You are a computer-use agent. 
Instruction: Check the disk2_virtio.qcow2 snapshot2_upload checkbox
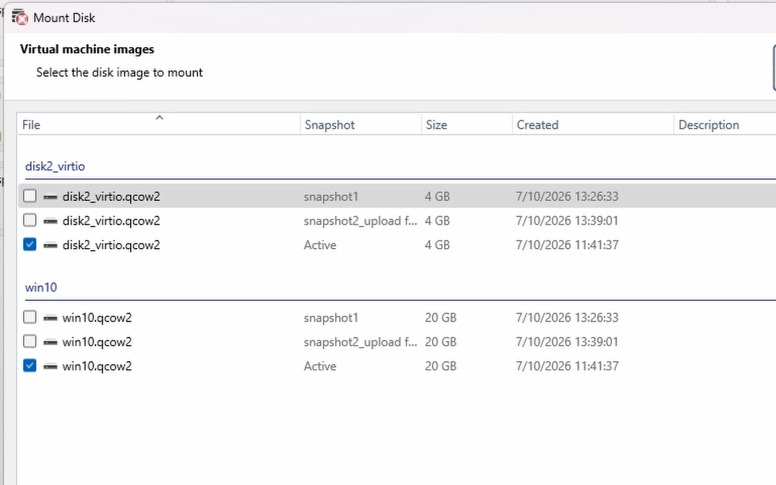click(x=30, y=220)
